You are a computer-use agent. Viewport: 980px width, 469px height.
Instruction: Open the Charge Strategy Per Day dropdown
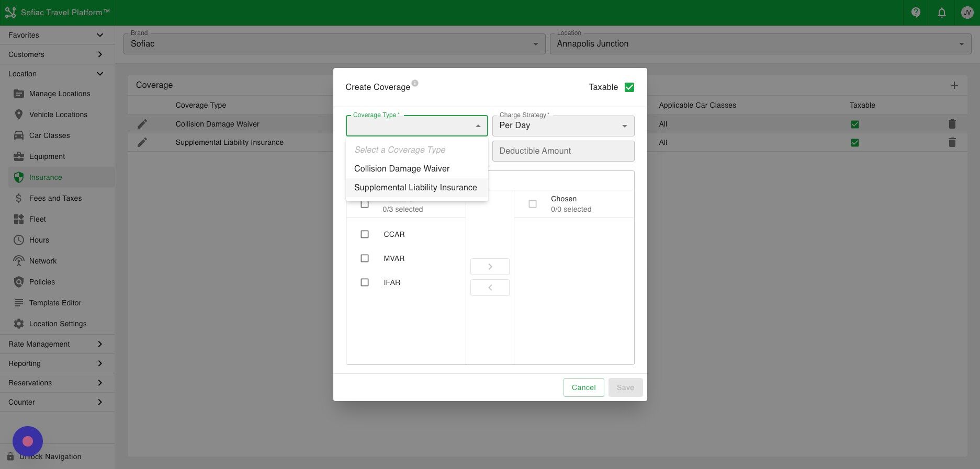point(564,126)
